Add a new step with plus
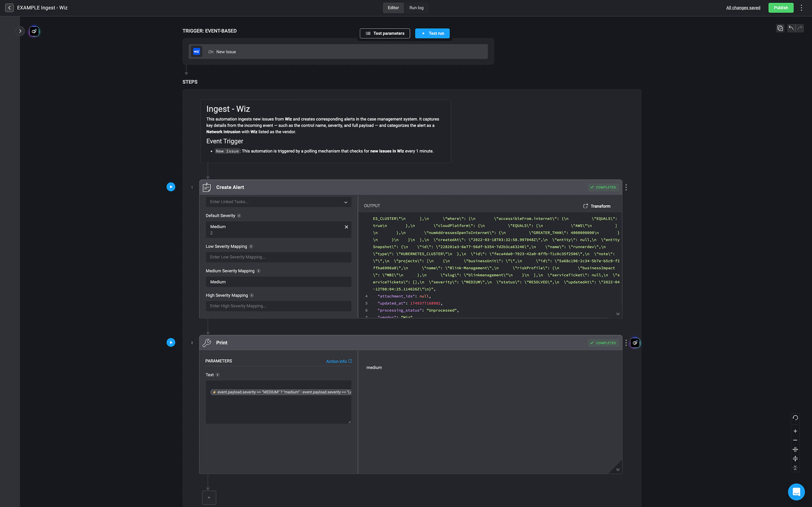The width and height of the screenshot is (812, 507). pyautogui.click(x=209, y=498)
